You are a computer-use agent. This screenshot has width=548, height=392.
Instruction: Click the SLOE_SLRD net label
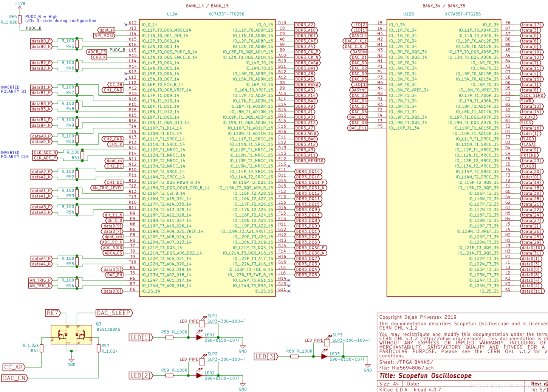click(x=533, y=96)
